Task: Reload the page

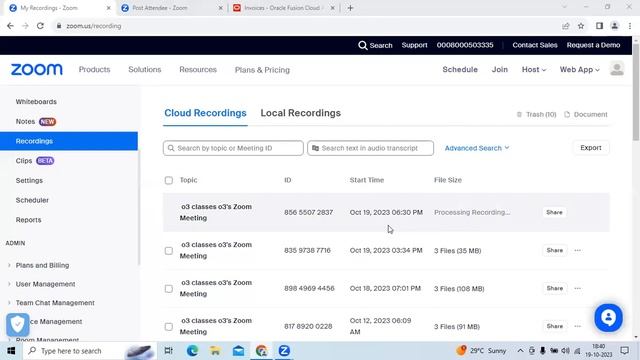Action: [x=40, y=26]
